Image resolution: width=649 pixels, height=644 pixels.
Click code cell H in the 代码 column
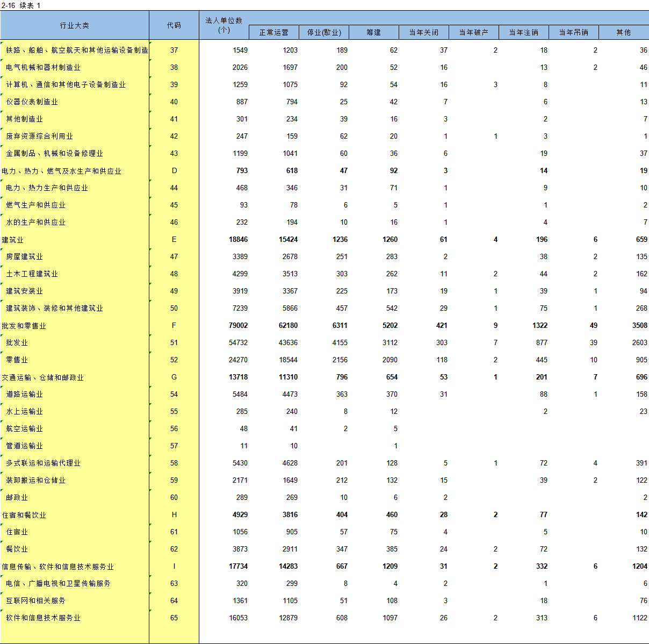[x=174, y=514]
